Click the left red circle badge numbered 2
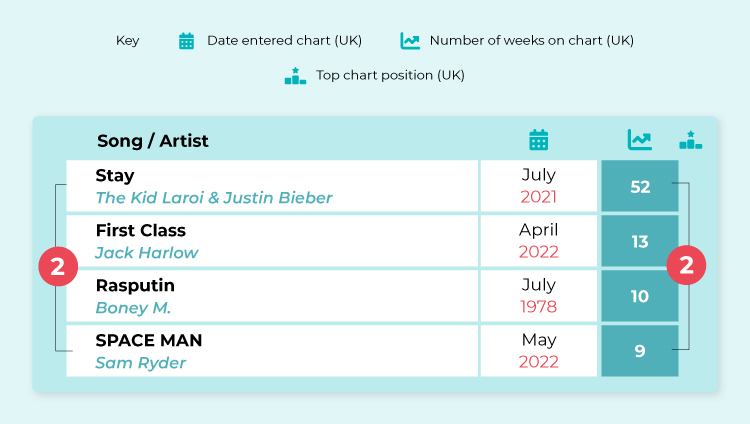Image resolution: width=750 pixels, height=424 pixels. click(58, 266)
